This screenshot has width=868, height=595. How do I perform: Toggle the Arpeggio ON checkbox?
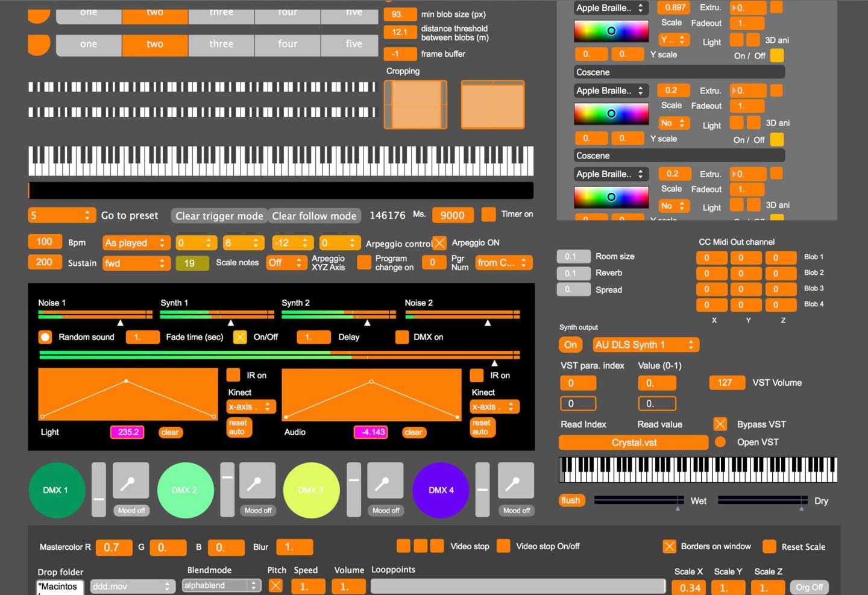[x=439, y=243]
